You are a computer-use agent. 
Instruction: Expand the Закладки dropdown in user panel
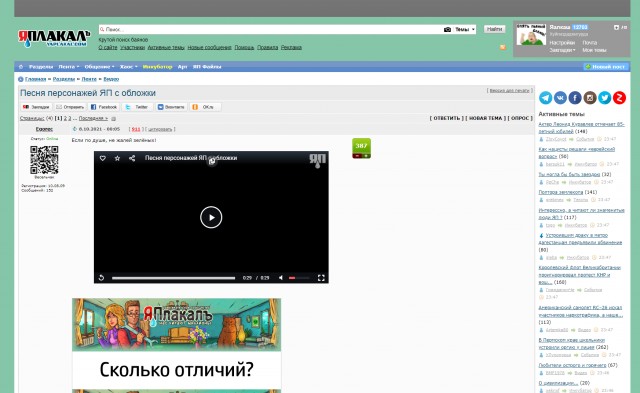(x=562, y=50)
